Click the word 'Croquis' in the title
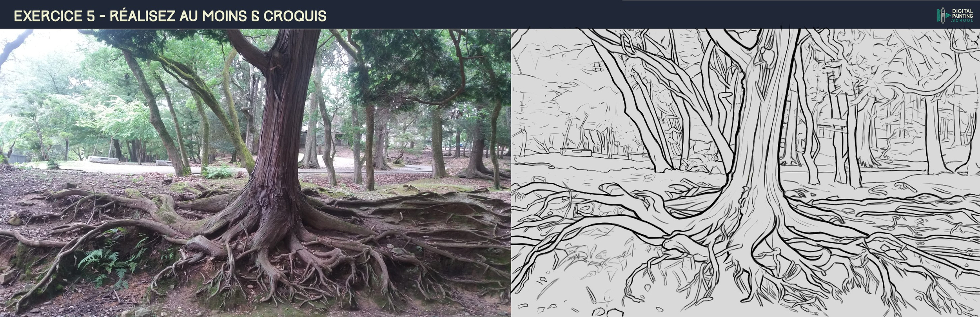980x317 pixels. 295,16
